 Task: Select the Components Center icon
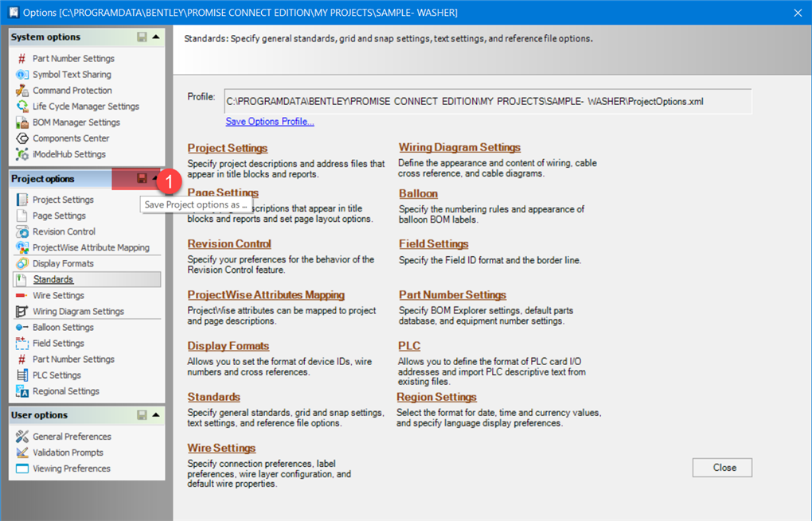(21, 138)
